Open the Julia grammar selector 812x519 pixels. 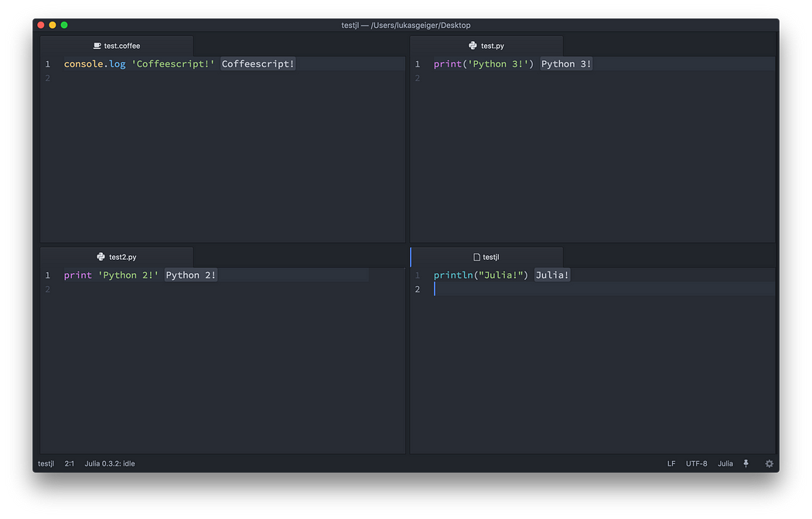pyautogui.click(x=725, y=463)
